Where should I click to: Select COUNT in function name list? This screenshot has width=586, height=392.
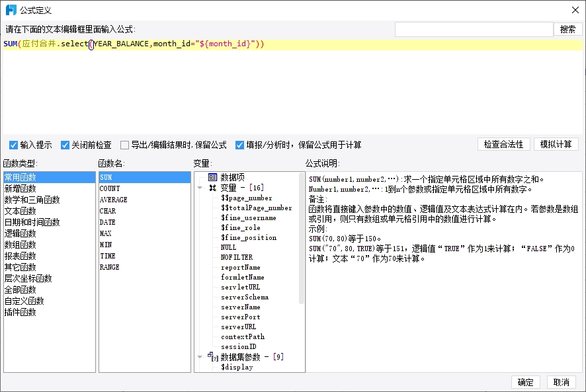[x=145, y=188]
